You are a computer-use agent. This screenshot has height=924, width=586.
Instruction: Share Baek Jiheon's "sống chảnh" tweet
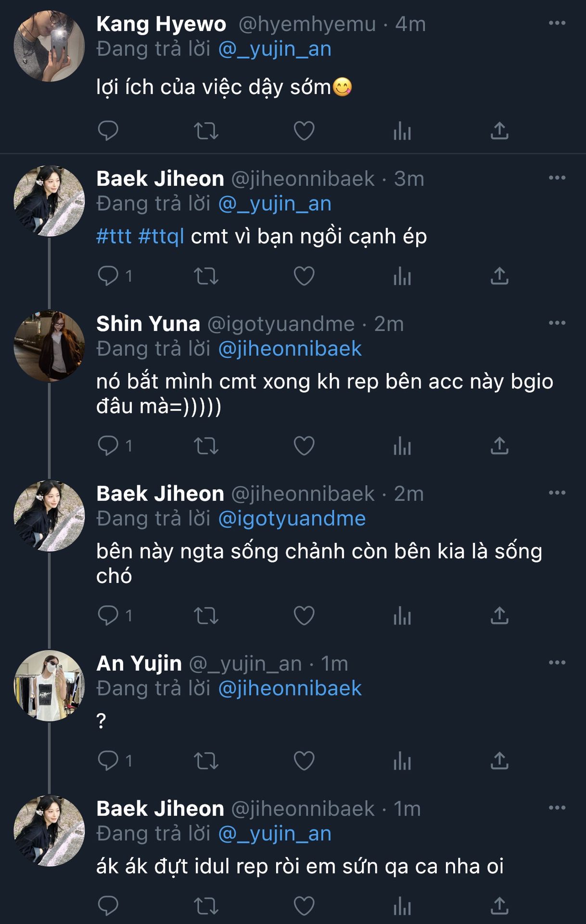coord(499,616)
